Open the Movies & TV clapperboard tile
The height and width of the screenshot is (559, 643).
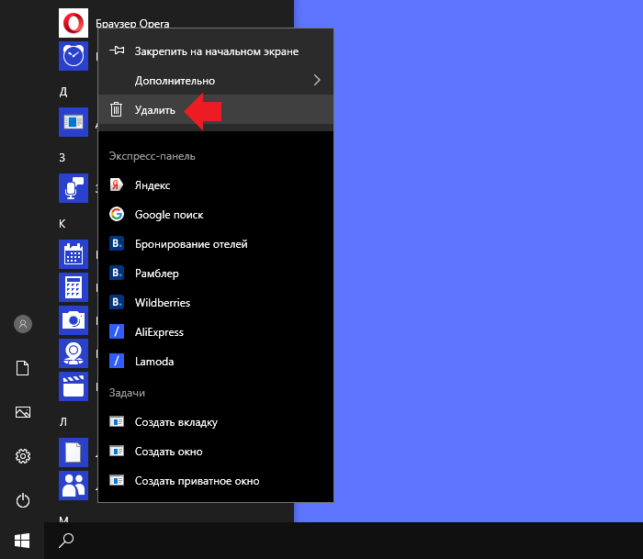click(73, 386)
